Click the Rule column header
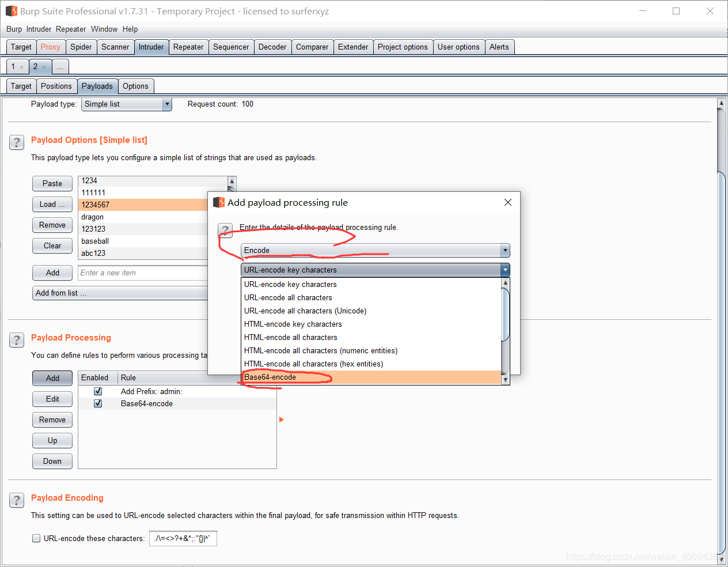 pyautogui.click(x=198, y=378)
